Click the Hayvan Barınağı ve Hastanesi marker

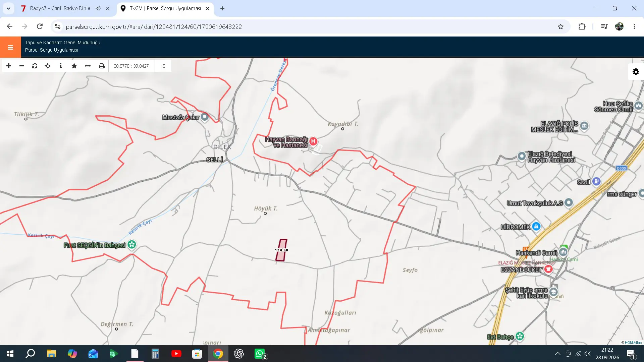click(313, 141)
